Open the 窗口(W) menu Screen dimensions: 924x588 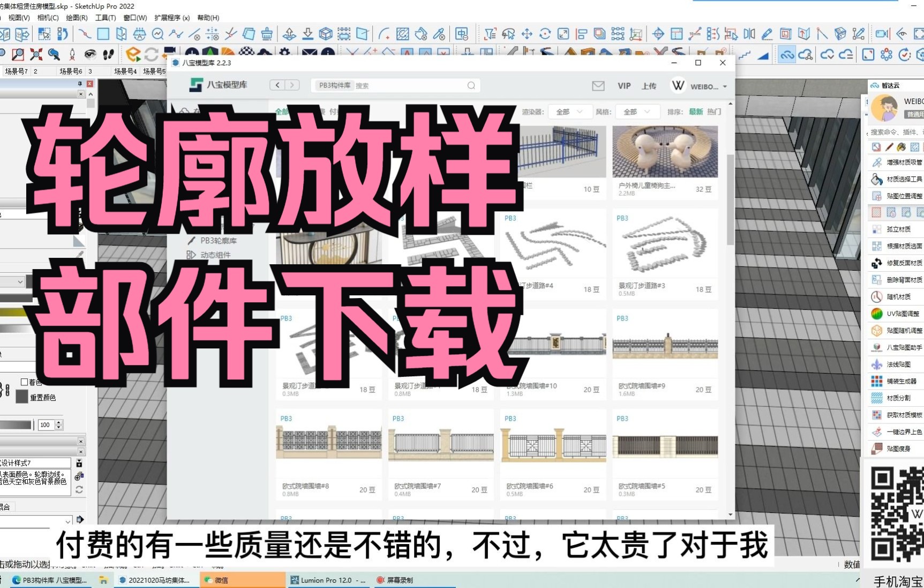tap(135, 18)
